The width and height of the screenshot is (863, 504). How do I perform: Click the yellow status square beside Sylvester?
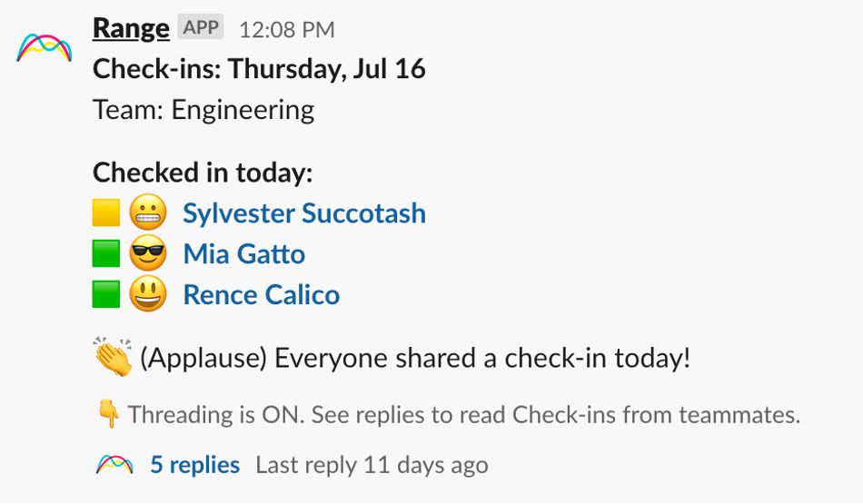click(x=106, y=213)
